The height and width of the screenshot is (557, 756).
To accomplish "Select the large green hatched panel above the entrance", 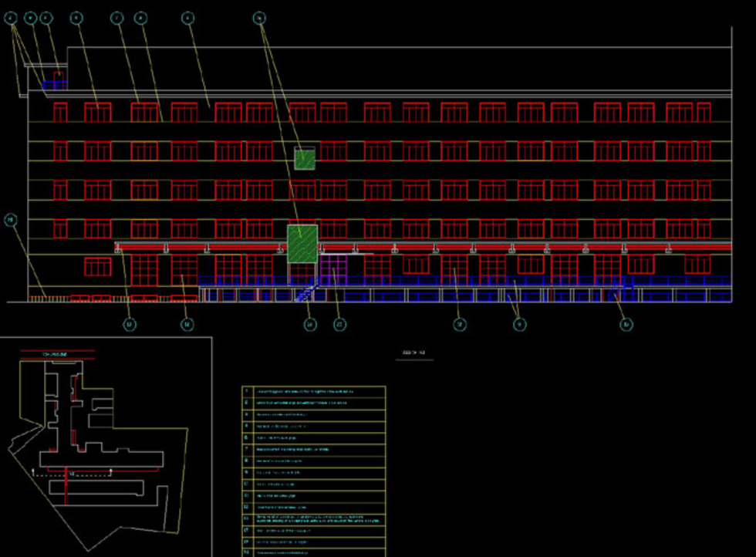I will pyautogui.click(x=302, y=243).
